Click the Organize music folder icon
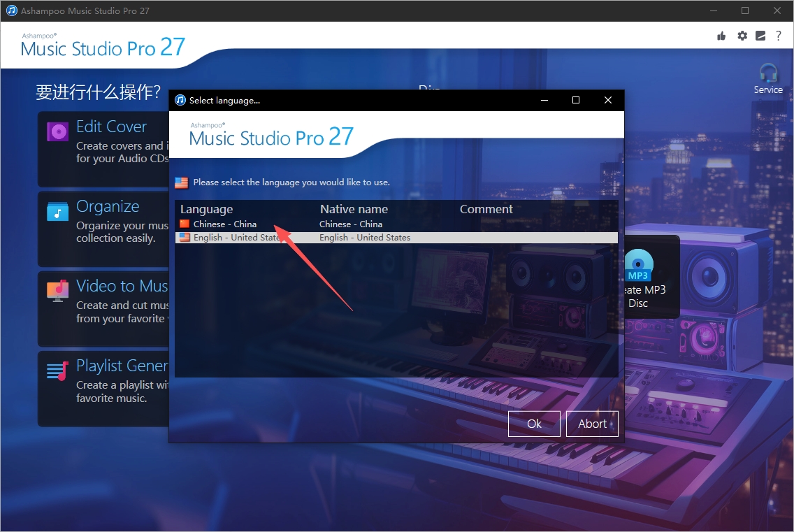Image resolution: width=794 pixels, height=532 pixels. click(x=58, y=212)
